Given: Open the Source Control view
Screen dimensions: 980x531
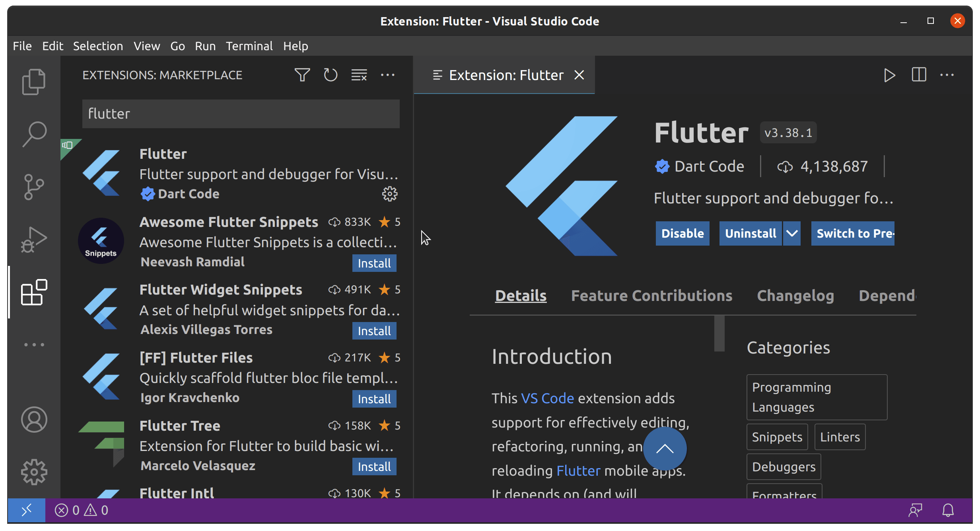Looking at the screenshot, I should (34, 187).
